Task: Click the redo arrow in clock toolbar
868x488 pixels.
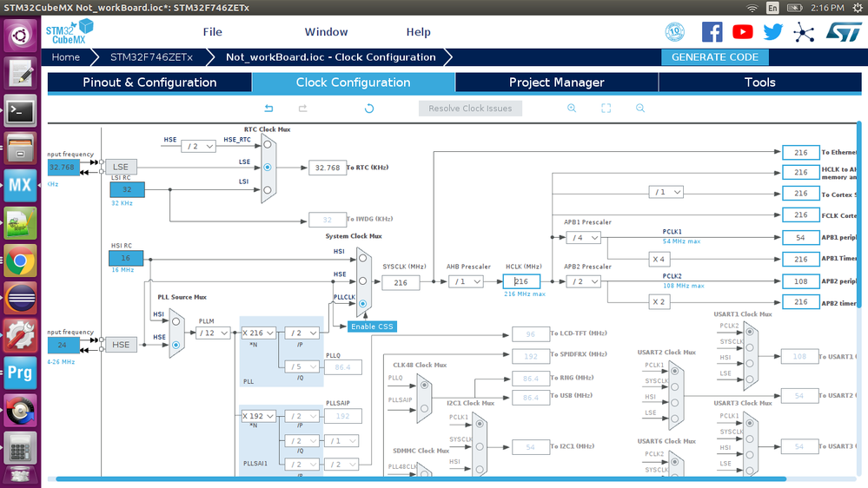Action: pos(303,109)
